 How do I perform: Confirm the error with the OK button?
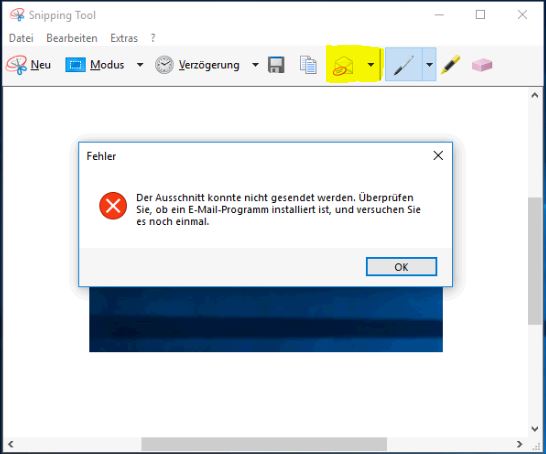click(401, 267)
